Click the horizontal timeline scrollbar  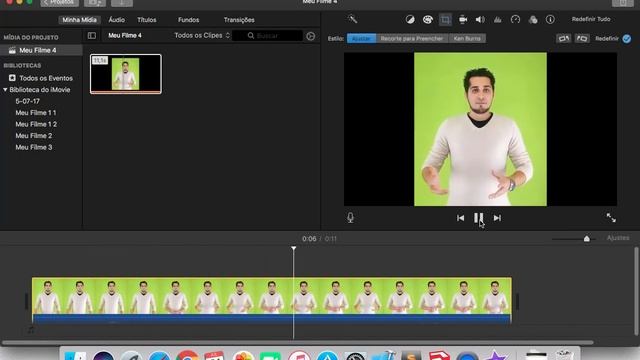[298, 342]
